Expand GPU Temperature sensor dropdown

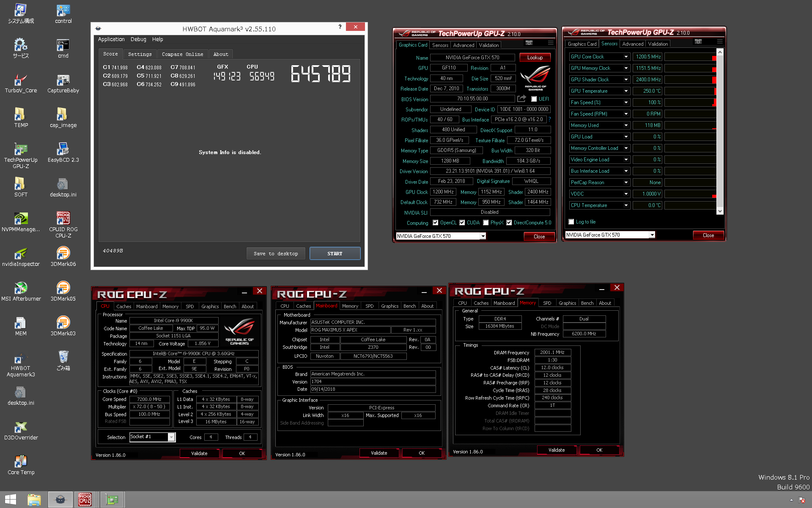626,91
